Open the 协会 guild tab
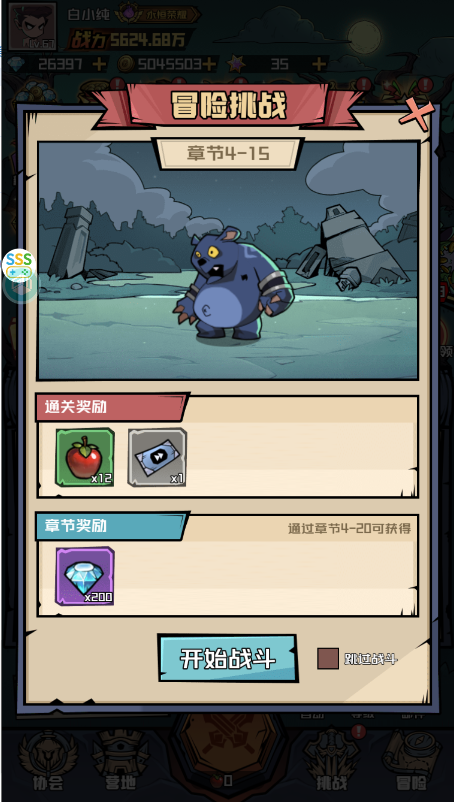454x802 pixels. [x=48, y=762]
